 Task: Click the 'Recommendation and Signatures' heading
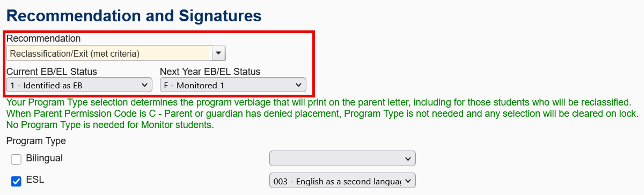[x=134, y=16]
